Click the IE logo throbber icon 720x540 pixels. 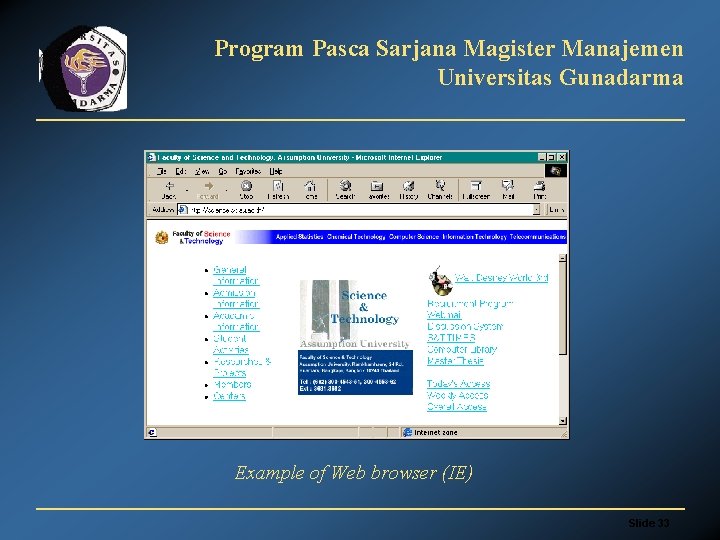(556, 171)
